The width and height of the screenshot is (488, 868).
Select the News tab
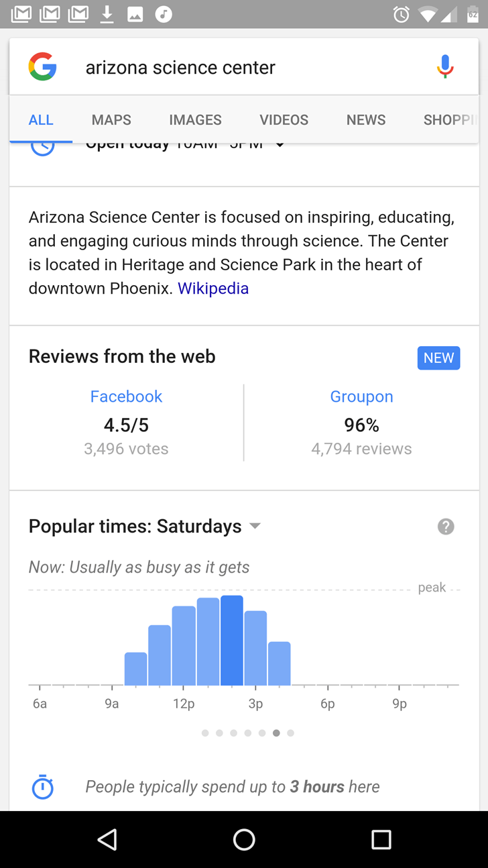365,120
